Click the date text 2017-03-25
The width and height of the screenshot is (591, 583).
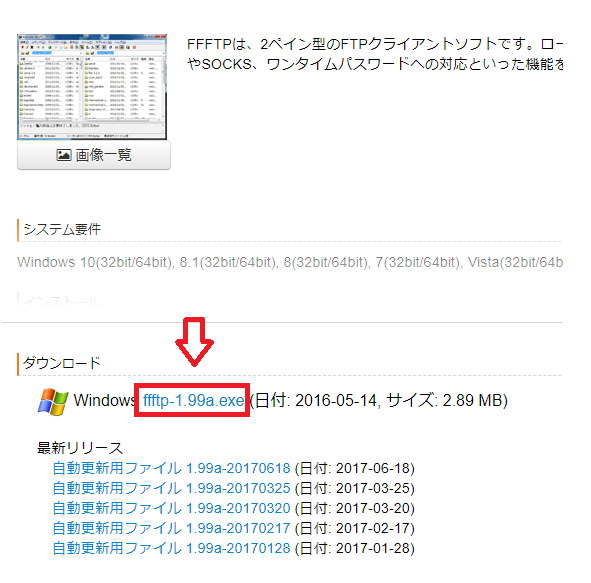(x=355, y=488)
